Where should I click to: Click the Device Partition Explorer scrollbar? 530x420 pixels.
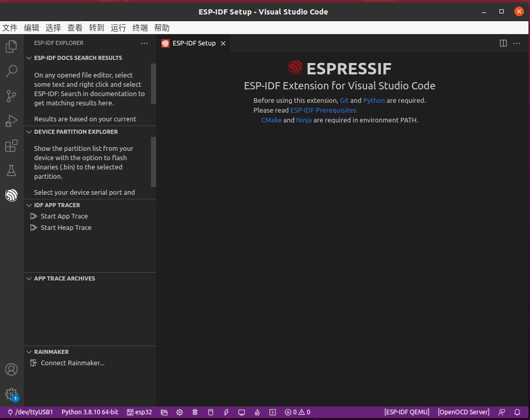tap(154, 162)
